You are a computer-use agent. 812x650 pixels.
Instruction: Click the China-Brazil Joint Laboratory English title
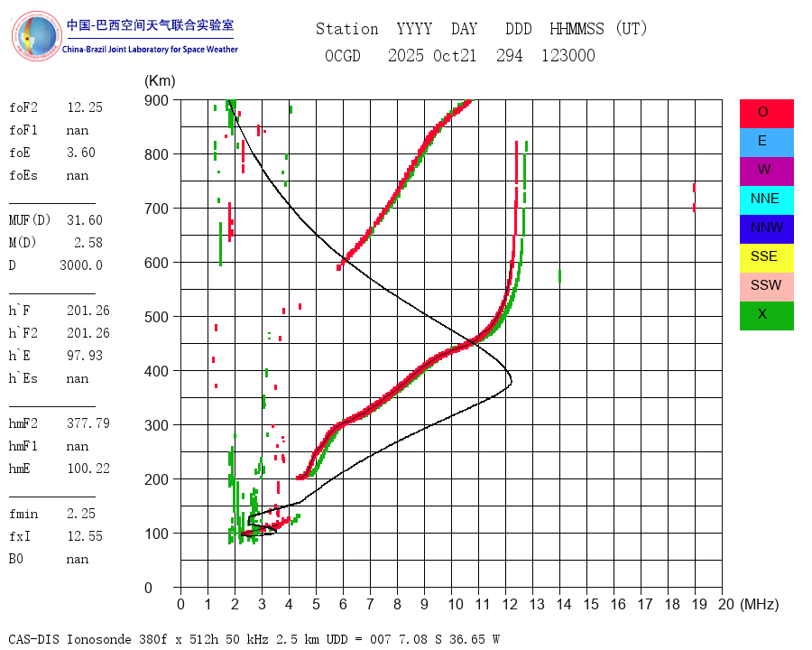[x=150, y=50]
